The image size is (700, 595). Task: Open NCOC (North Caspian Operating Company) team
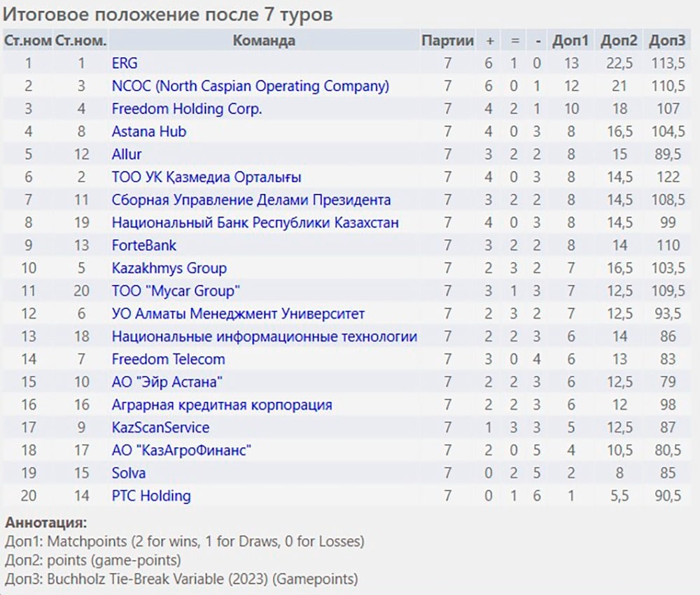[x=251, y=86]
